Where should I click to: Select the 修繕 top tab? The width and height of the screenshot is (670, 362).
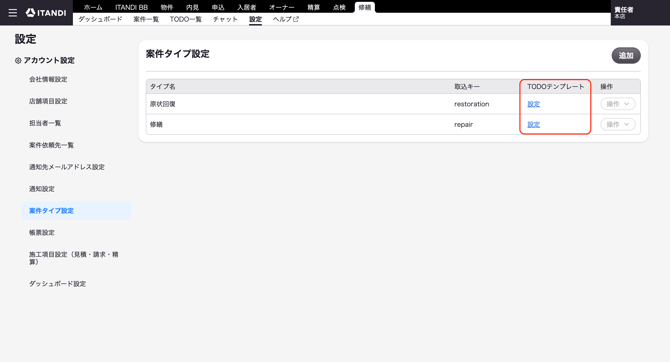tap(365, 7)
